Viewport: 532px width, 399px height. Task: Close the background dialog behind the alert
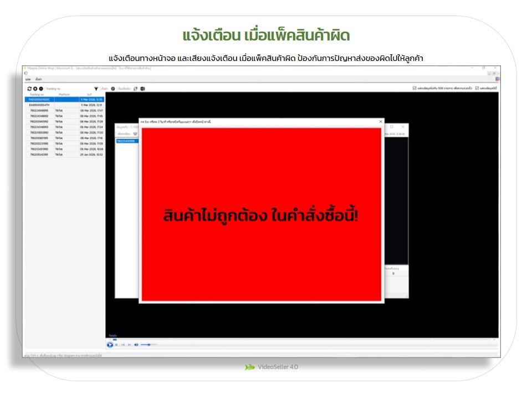pos(403,126)
